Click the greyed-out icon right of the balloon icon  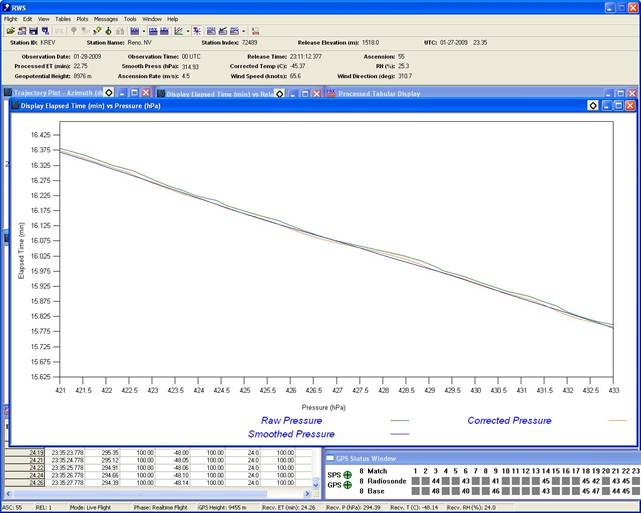[120, 31]
